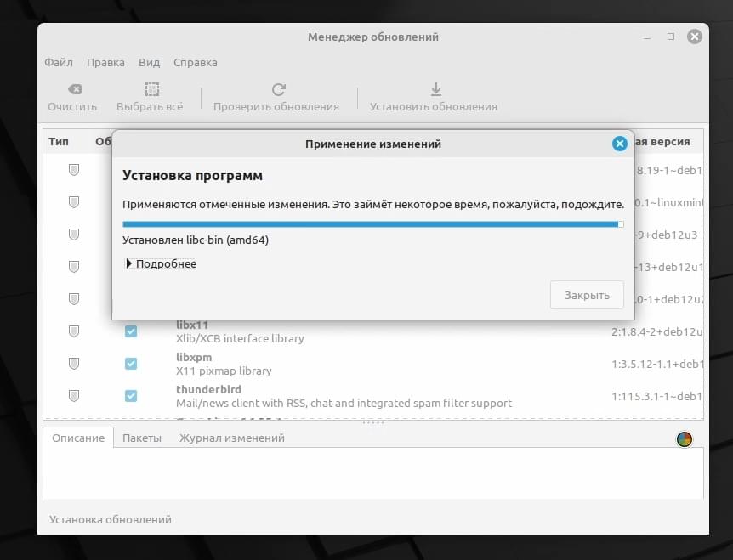Click the shield type icon in libx11 row

[74, 331]
